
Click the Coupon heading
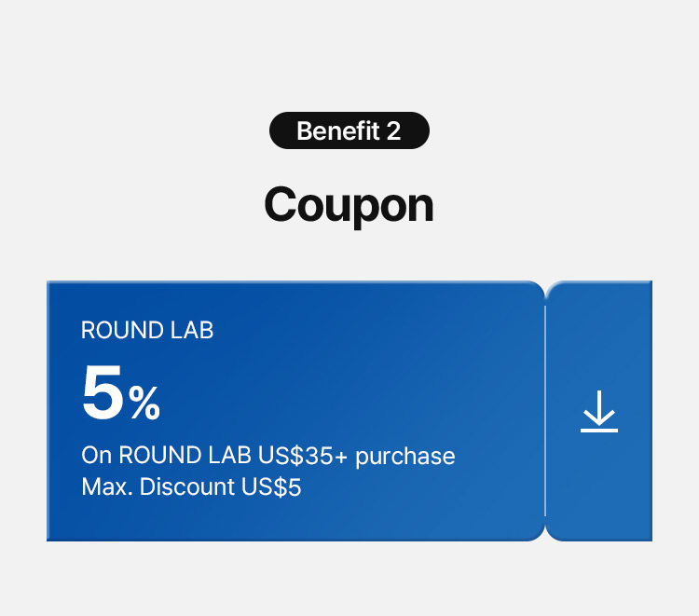[x=349, y=204]
